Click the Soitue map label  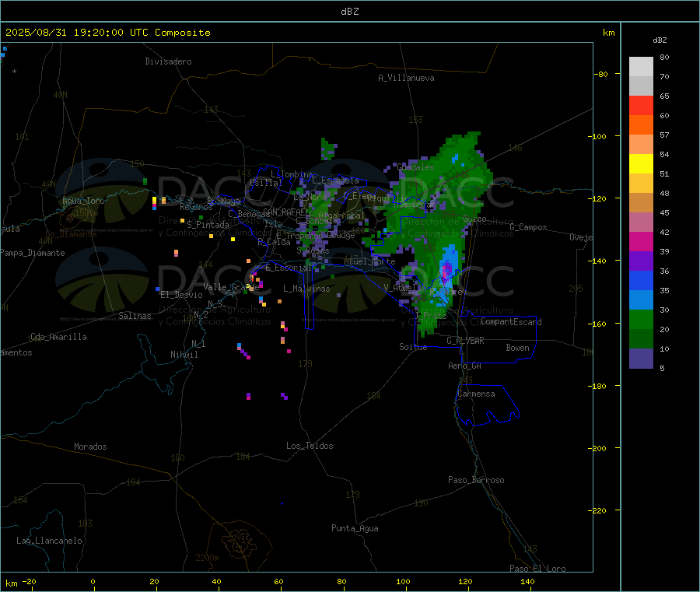[413, 347]
